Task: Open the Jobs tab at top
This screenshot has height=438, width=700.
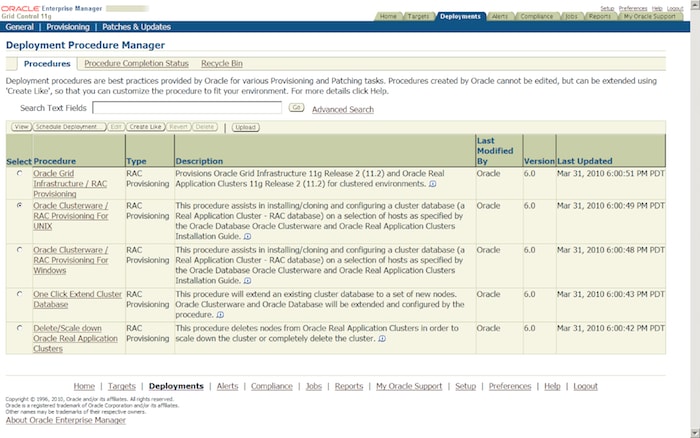Action: [571, 17]
